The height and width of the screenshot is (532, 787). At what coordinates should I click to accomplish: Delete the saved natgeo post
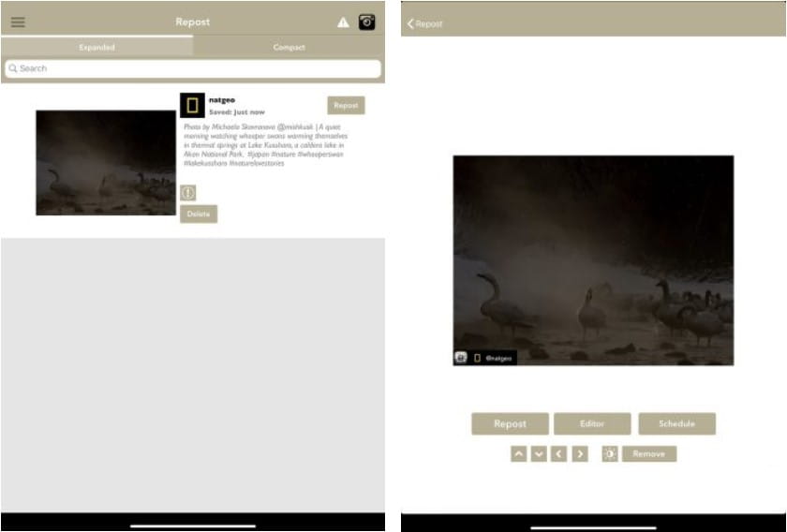pyautogui.click(x=199, y=214)
